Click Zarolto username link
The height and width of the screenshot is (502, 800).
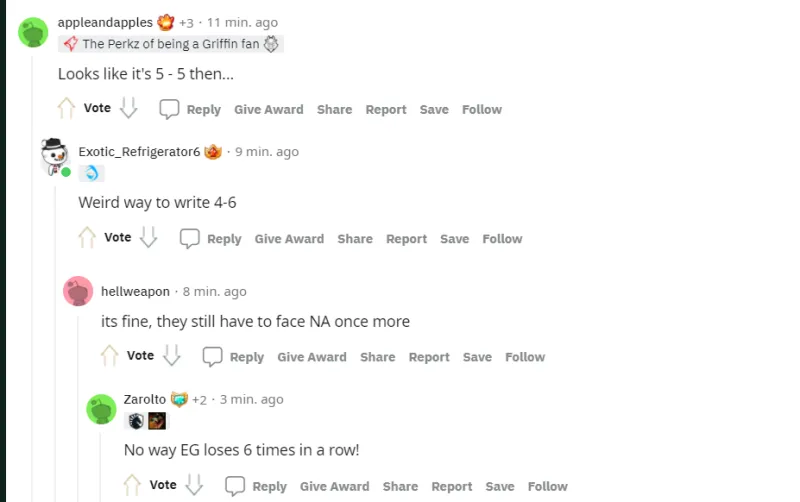tap(144, 399)
